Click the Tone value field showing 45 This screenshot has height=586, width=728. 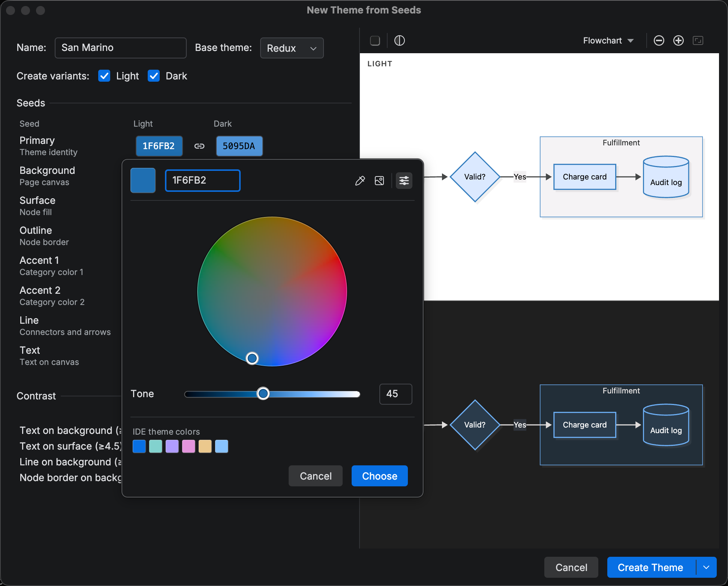click(x=396, y=394)
